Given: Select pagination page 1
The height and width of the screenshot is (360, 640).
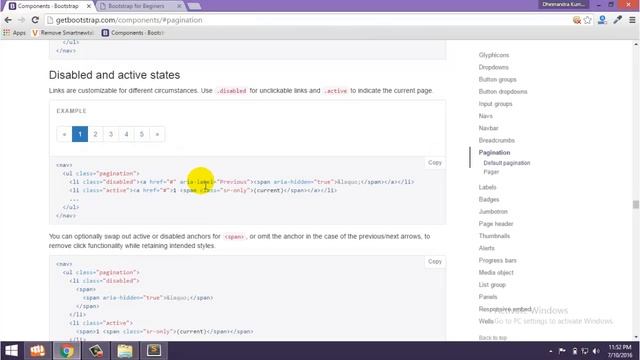Looking at the screenshot, I should (80, 134).
